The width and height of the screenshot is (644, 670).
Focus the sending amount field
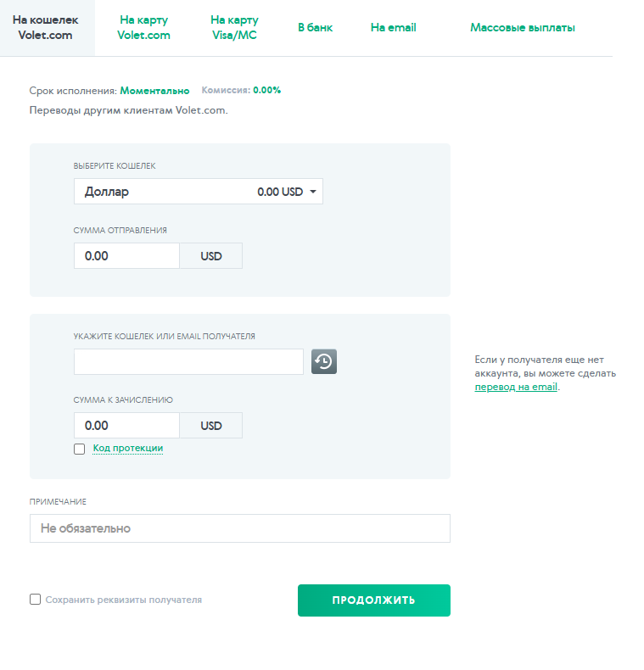[x=126, y=256]
